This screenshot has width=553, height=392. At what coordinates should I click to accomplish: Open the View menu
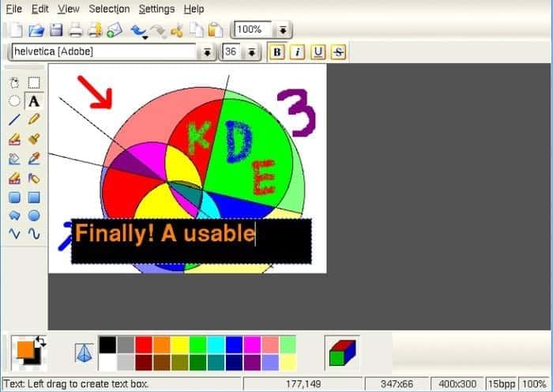[x=69, y=9]
